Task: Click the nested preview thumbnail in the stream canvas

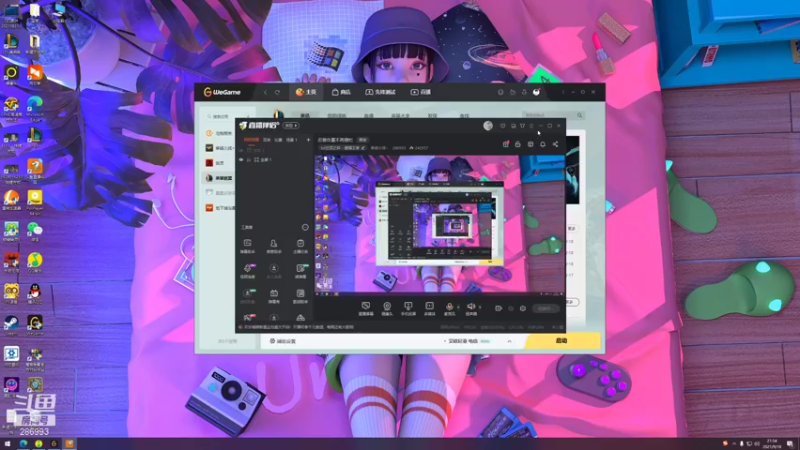Action: click(x=439, y=223)
